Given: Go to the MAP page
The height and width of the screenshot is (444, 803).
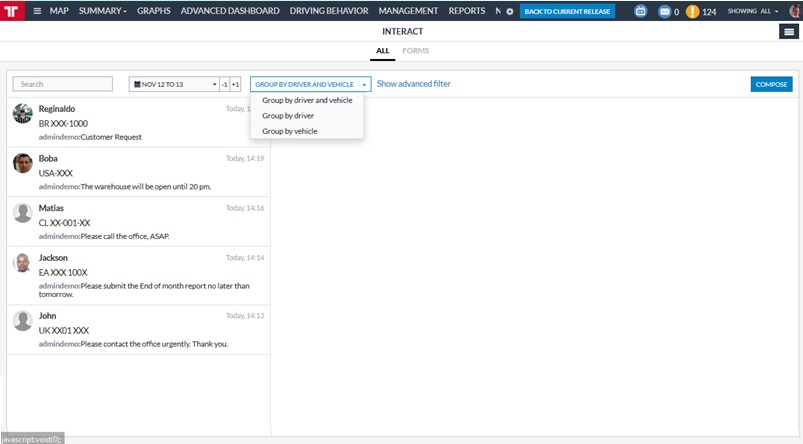Looking at the screenshot, I should 59,11.
